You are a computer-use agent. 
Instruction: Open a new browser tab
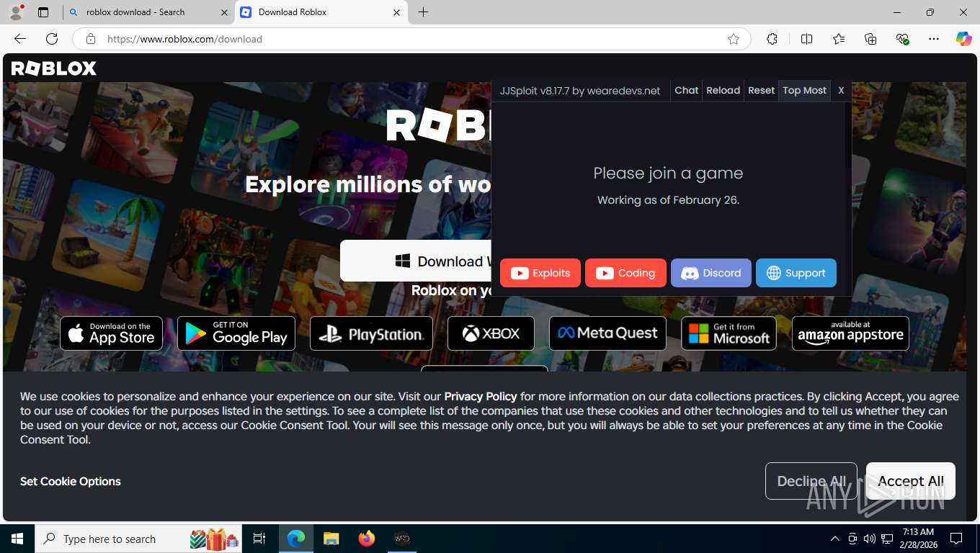tap(423, 12)
